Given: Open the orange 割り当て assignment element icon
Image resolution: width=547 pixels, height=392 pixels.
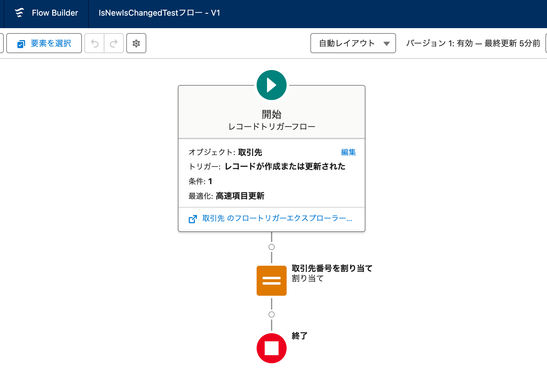Looking at the screenshot, I should [x=271, y=280].
